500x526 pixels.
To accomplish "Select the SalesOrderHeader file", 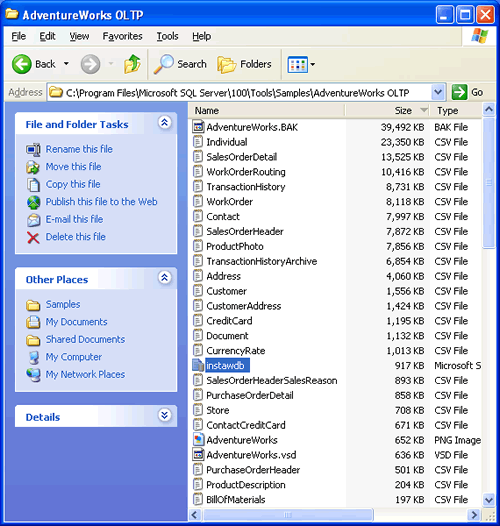I will click(245, 231).
